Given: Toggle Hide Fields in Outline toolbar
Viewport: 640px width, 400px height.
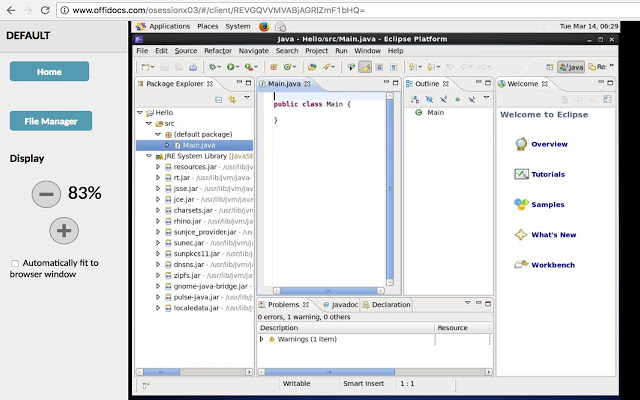Looking at the screenshot, I should click(x=429, y=99).
